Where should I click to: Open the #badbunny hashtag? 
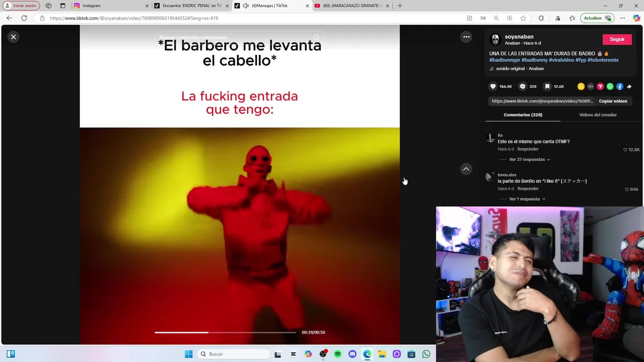[x=534, y=60]
